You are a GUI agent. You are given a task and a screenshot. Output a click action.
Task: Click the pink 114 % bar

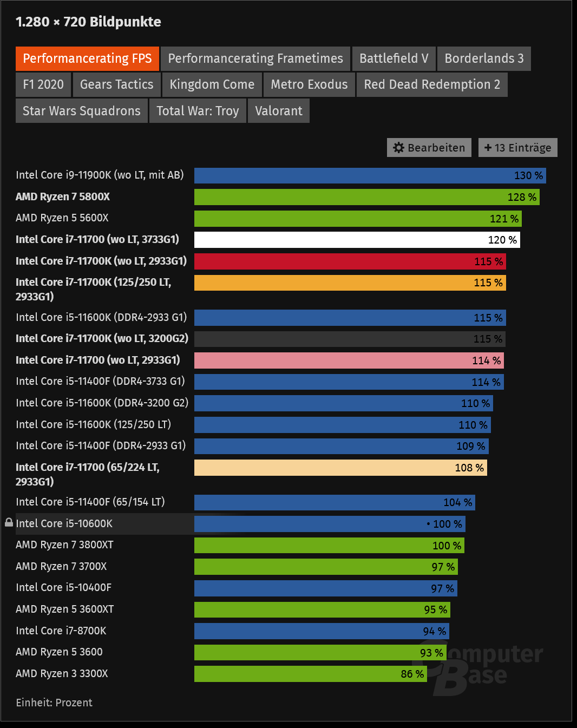(x=349, y=360)
